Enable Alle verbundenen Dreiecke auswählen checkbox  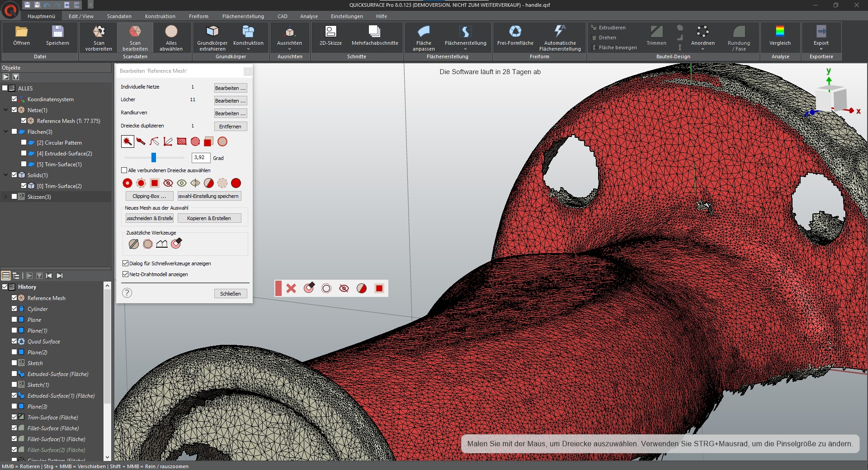click(x=124, y=170)
